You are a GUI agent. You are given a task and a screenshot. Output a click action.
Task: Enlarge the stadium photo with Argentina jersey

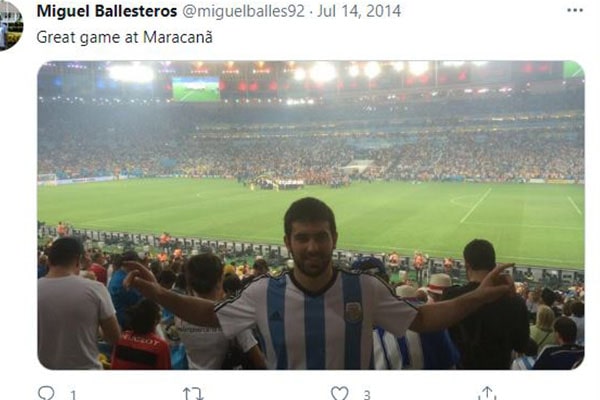[311, 215]
